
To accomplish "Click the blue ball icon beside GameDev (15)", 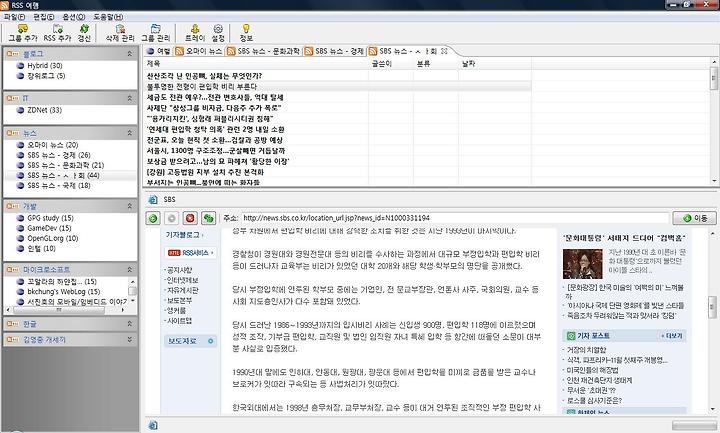I will coord(20,228).
